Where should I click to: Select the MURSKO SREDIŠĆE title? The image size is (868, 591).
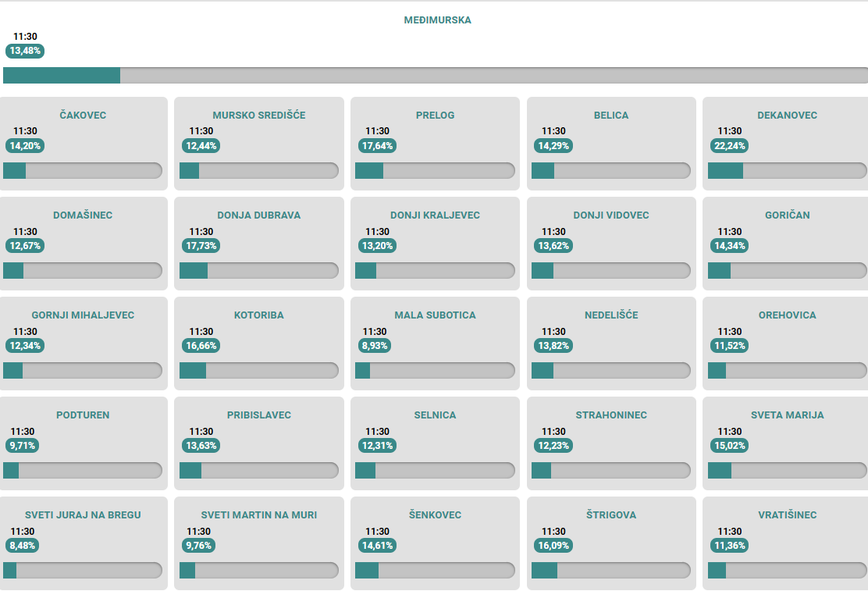[259, 116]
